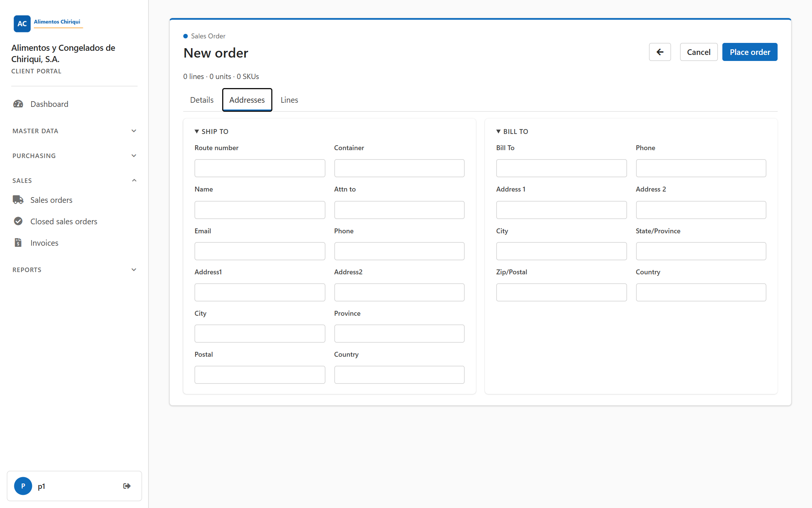This screenshot has width=812, height=508.
Task: Click the Ship To City field
Action: 260,333
